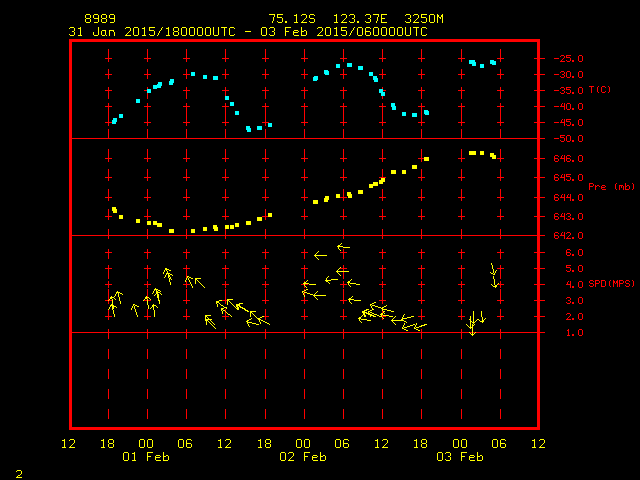Click the -30.0 temperature tick label
The image size is (640, 480).
pyautogui.click(x=569, y=75)
